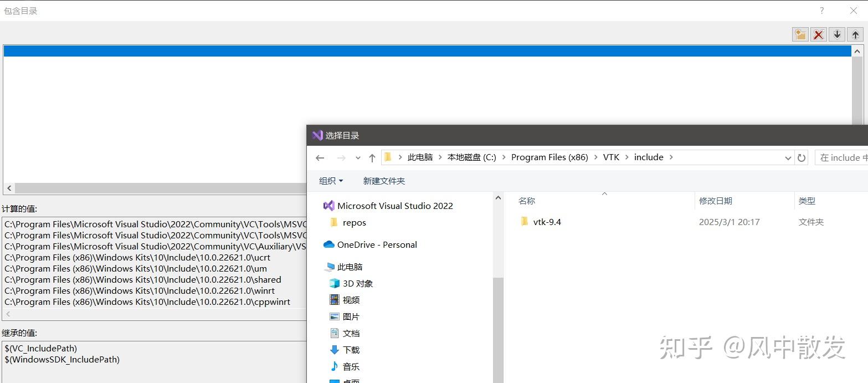Open the address bar history dropdown

(x=788, y=157)
